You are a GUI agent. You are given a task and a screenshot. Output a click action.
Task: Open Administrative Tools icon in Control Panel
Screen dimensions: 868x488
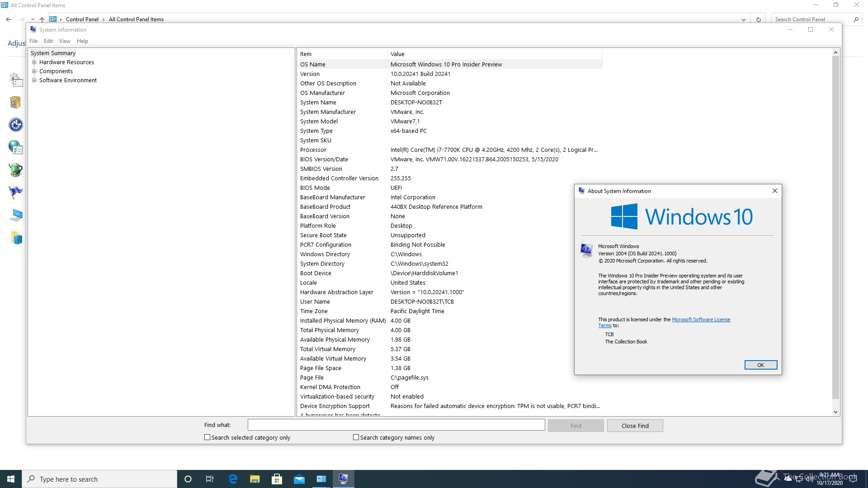[x=16, y=80]
